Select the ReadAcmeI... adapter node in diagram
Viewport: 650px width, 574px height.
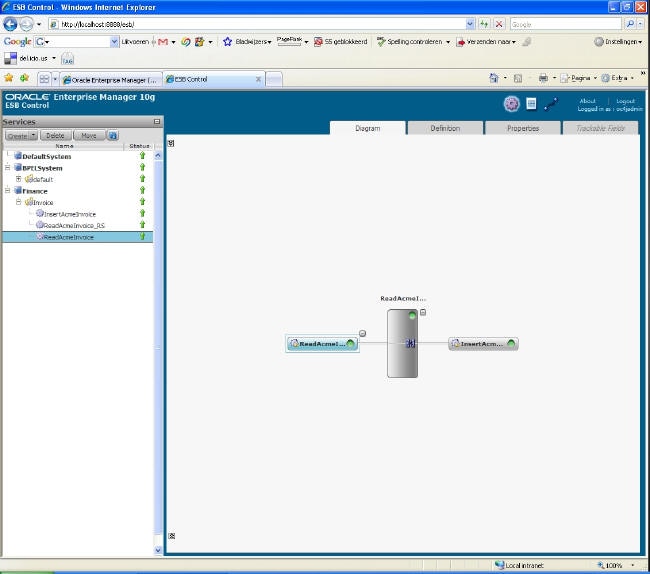coord(322,344)
